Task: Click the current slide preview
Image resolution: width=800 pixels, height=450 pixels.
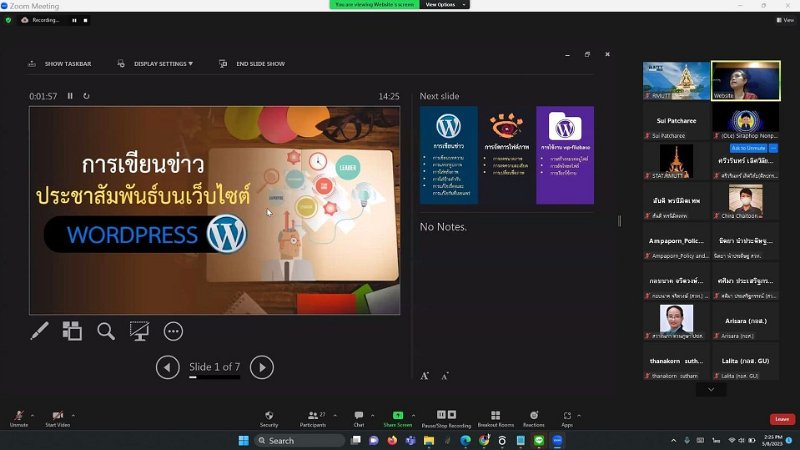Action: 215,210
